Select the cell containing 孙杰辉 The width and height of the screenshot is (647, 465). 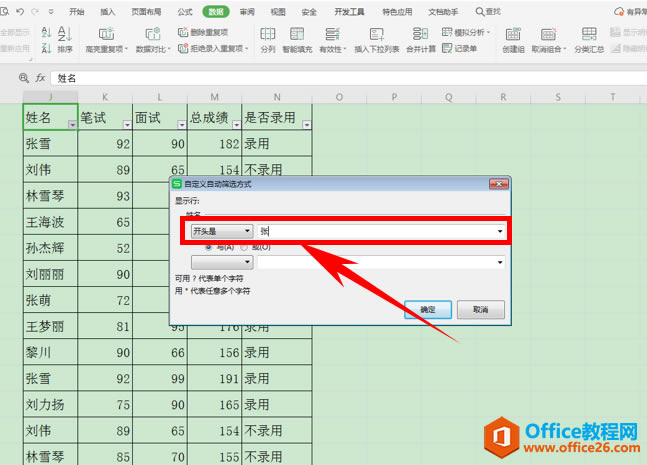click(x=50, y=248)
